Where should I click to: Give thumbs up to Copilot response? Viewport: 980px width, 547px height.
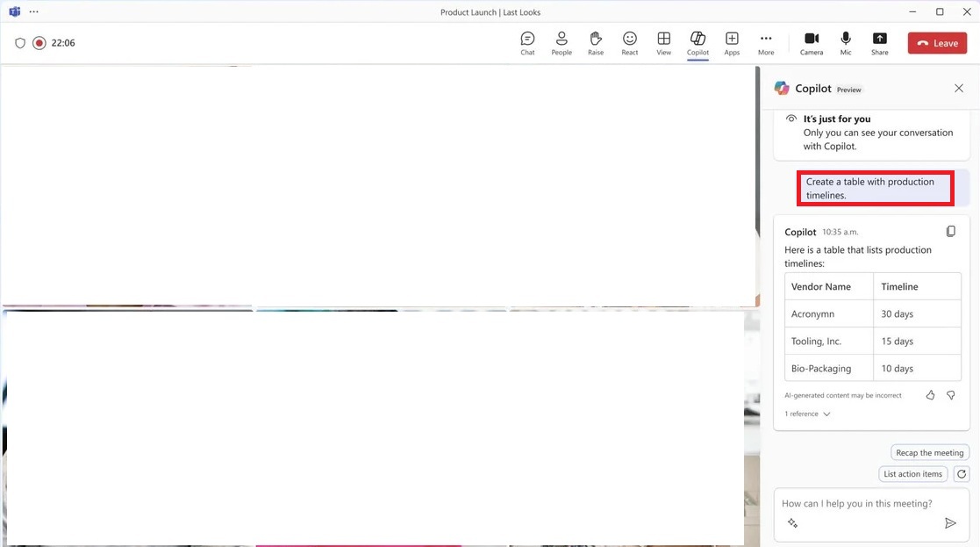click(930, 395)
